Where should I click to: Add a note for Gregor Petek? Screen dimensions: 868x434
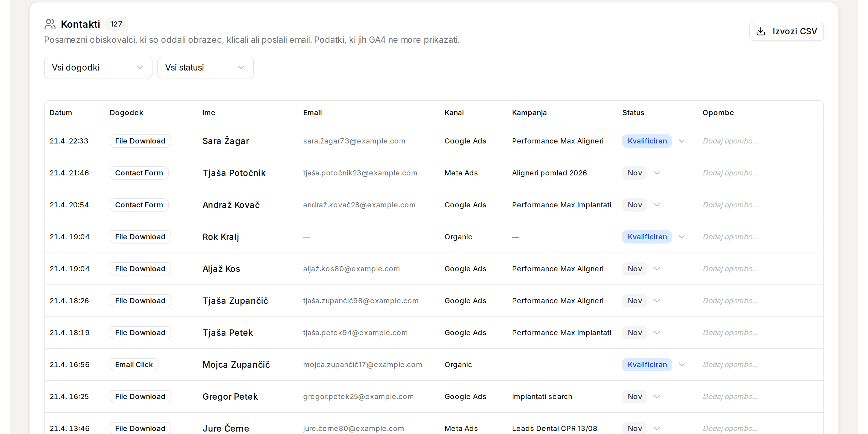pos(730,397)
